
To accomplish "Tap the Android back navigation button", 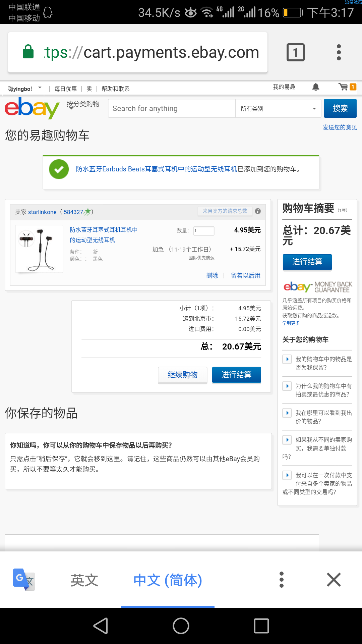I will click(x=101, y=626).
